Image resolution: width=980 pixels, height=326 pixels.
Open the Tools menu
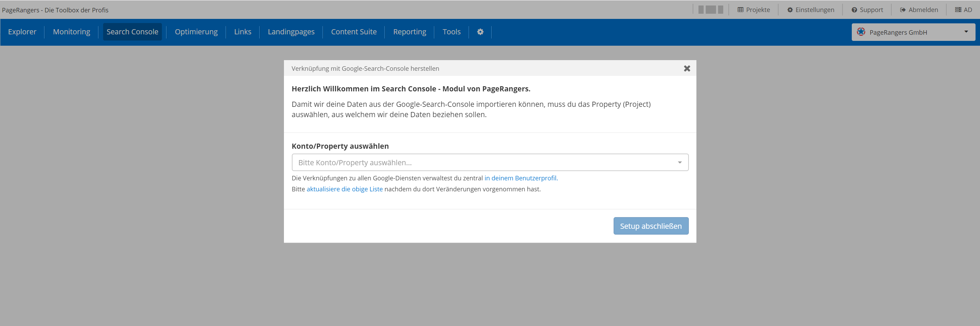point(452,32)
